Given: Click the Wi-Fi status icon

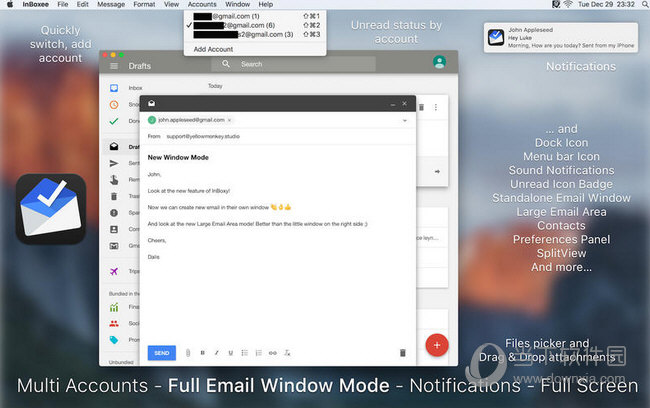Looking at the screenshot, I should coord(568,4).
